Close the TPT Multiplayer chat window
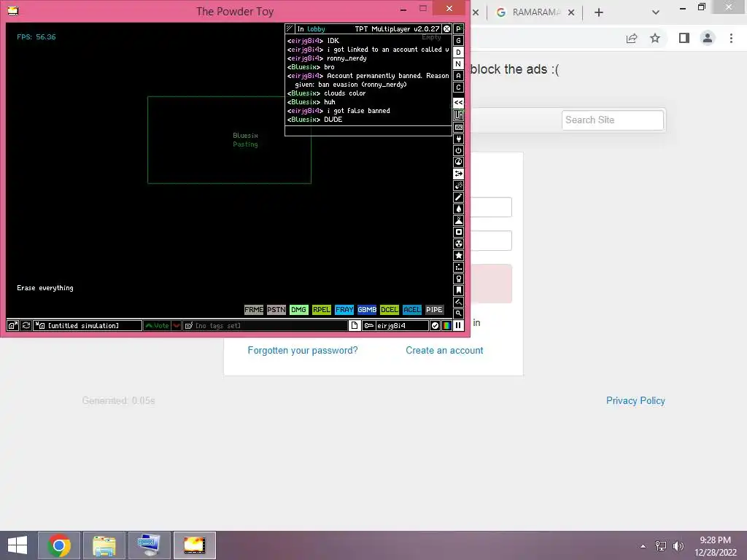The height and width of the screenshot is (560, 747). pos(446,29)
